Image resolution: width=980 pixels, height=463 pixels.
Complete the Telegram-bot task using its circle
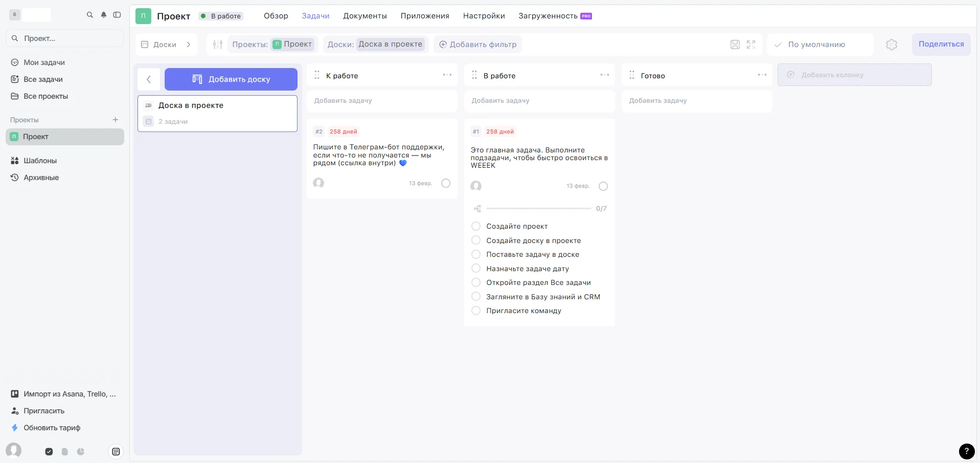tap(446, 183)
